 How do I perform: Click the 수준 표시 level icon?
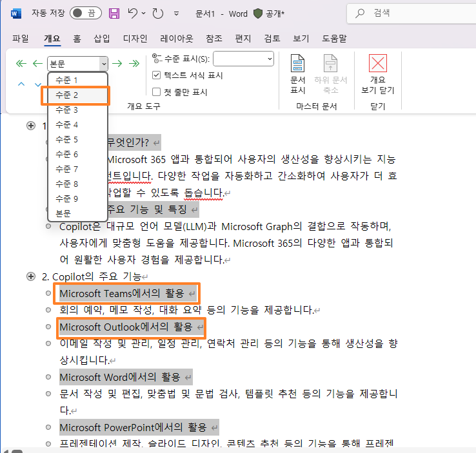(157, 59)
